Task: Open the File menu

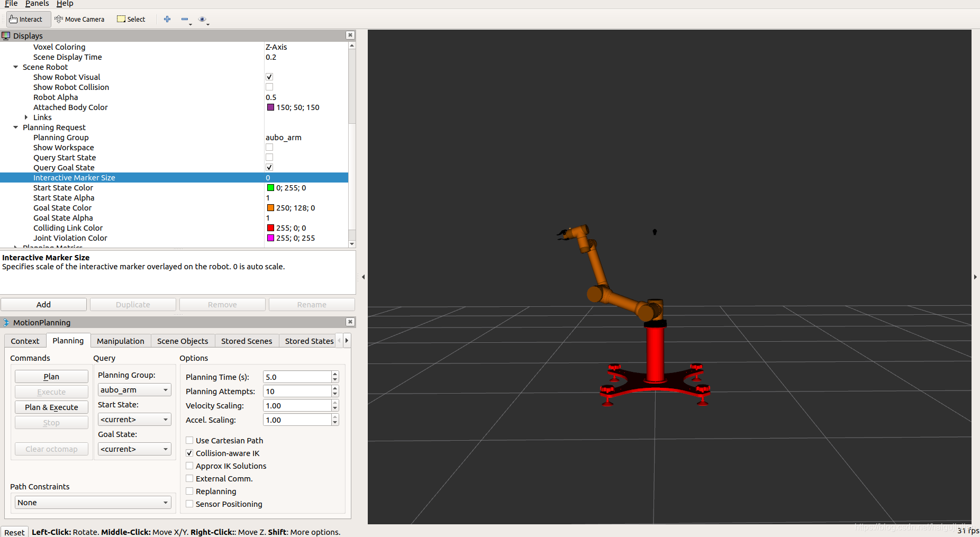Action: (x=11, y=4)
